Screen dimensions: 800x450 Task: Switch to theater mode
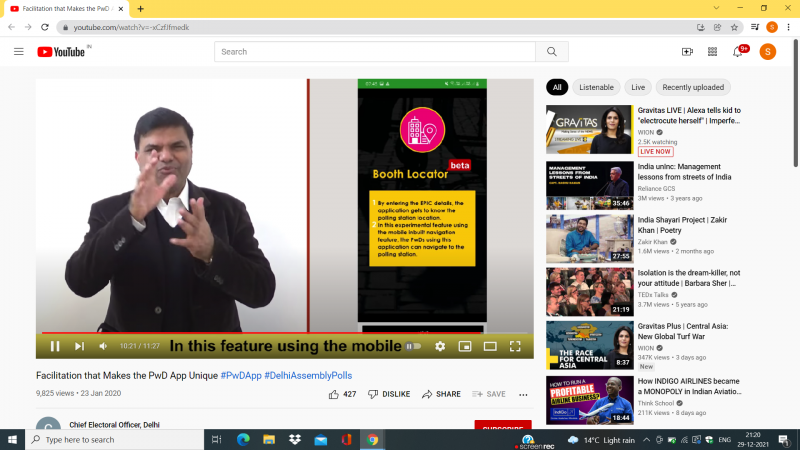[x=490, y=346]
